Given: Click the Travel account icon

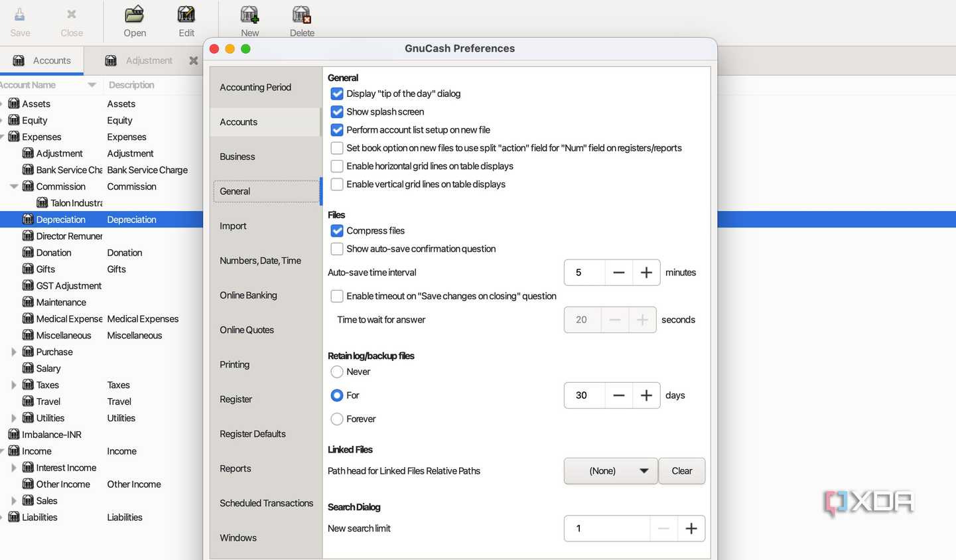Looking at the screenshot, I should [x=28, y=401].
